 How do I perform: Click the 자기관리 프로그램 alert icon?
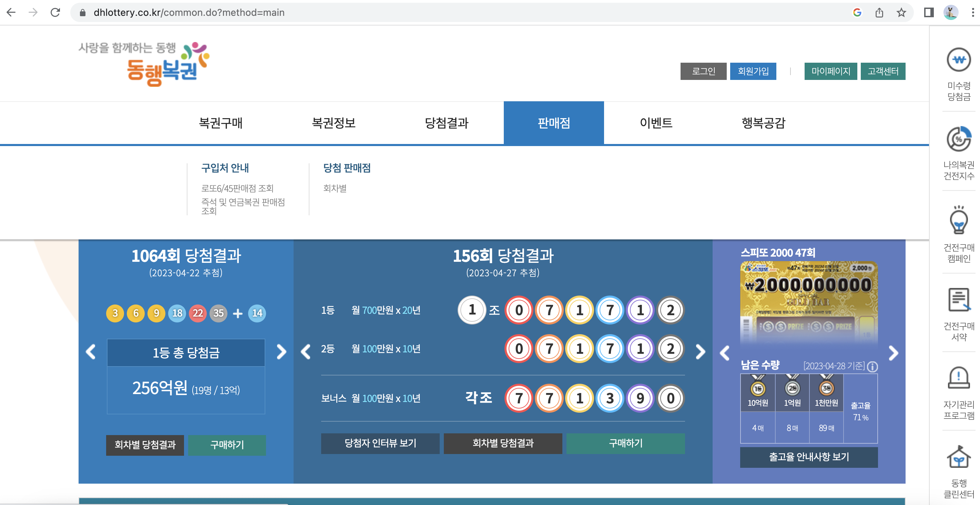click(x=958, y=378)
